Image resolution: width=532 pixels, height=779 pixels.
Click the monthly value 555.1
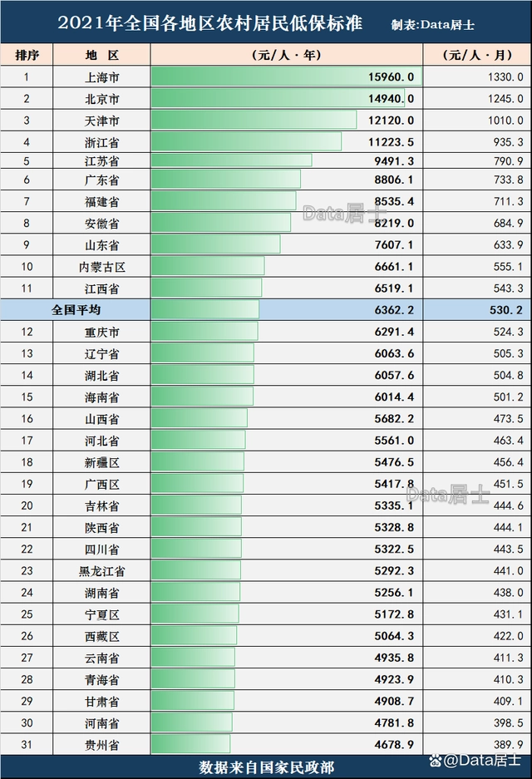click(508, 267)
